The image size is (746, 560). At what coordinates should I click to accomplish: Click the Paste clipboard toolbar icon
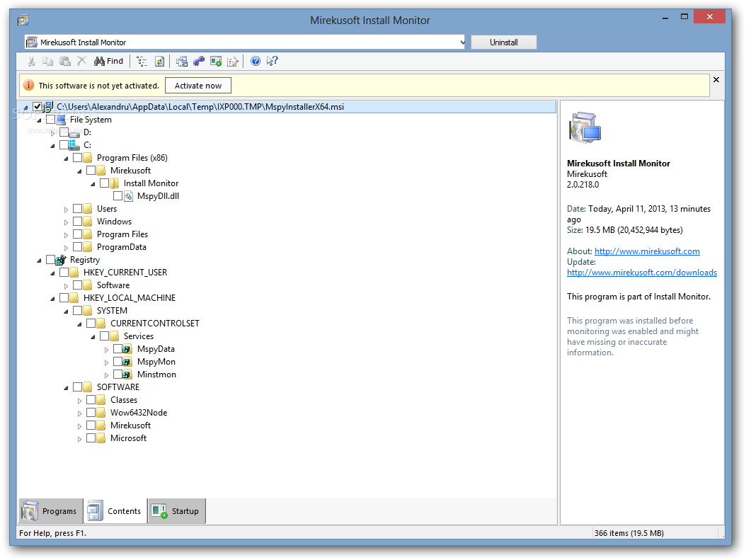(x=64, y=62)
